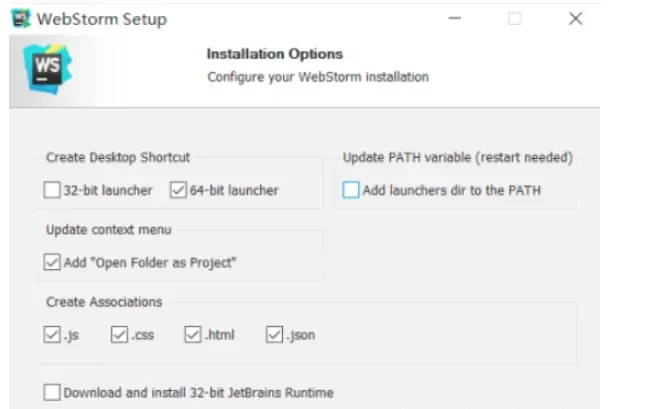Toggle the .css file association checkbox
The height and width of the screenshot is (409, 665).
[120, 335]
